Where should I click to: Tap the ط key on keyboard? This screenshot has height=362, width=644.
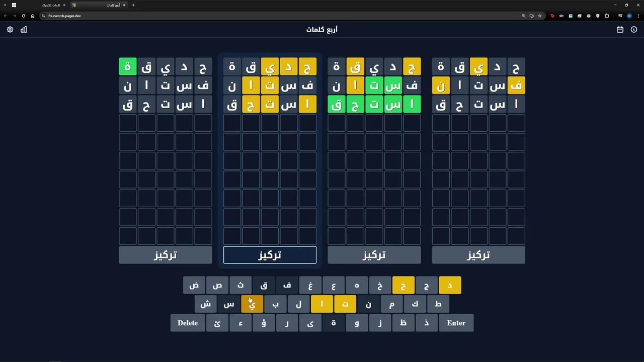(x=438, y=304)
